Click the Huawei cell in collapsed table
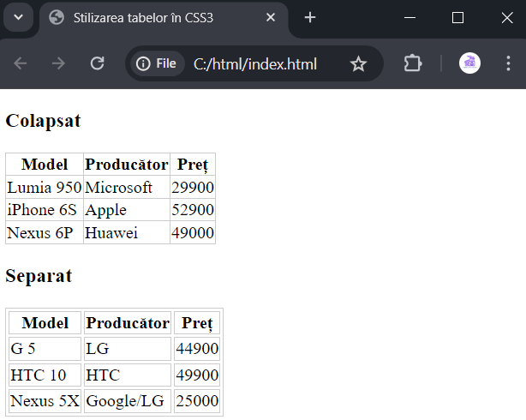This screenshot has height=420, width=526. pyautogui.click(x=127, y=232)
